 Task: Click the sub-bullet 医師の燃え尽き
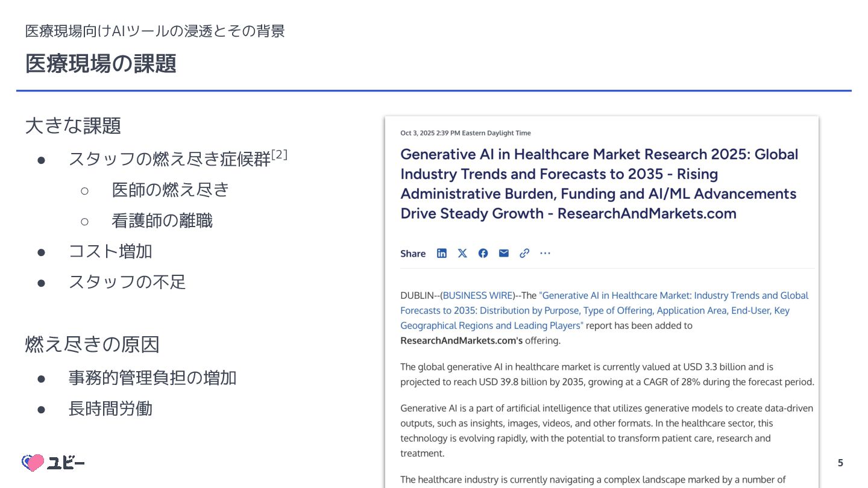[171, 190]
